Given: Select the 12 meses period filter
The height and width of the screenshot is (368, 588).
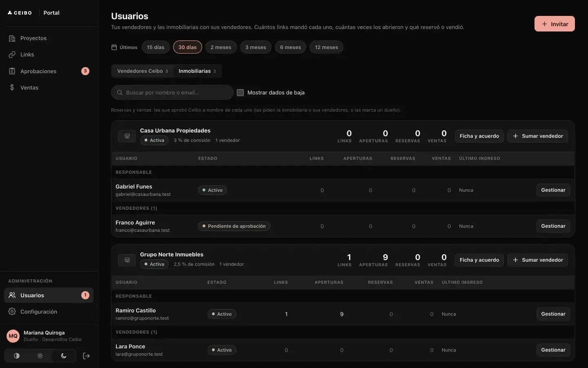Looking at the screenshot, I should point(326,47).
